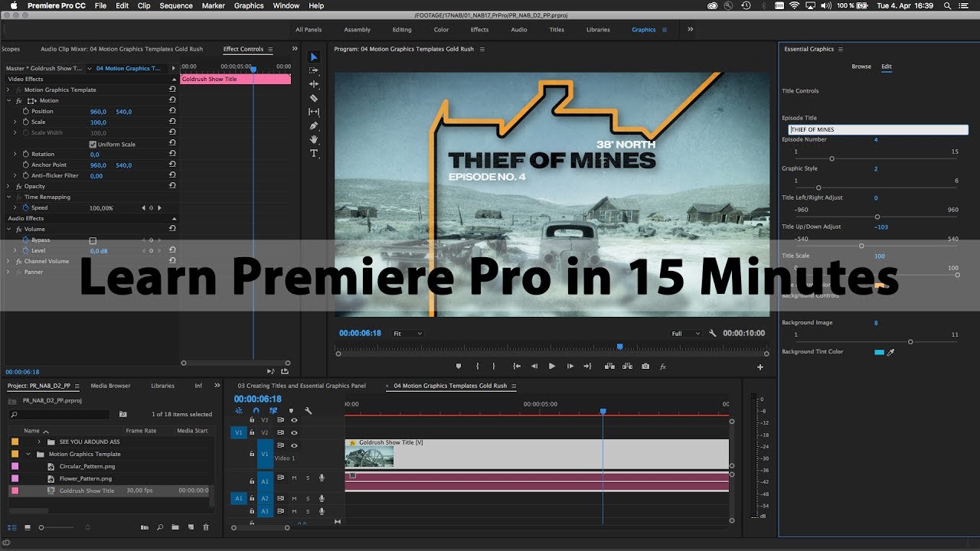Open the Media Browser tab

[x=110, y=386]
